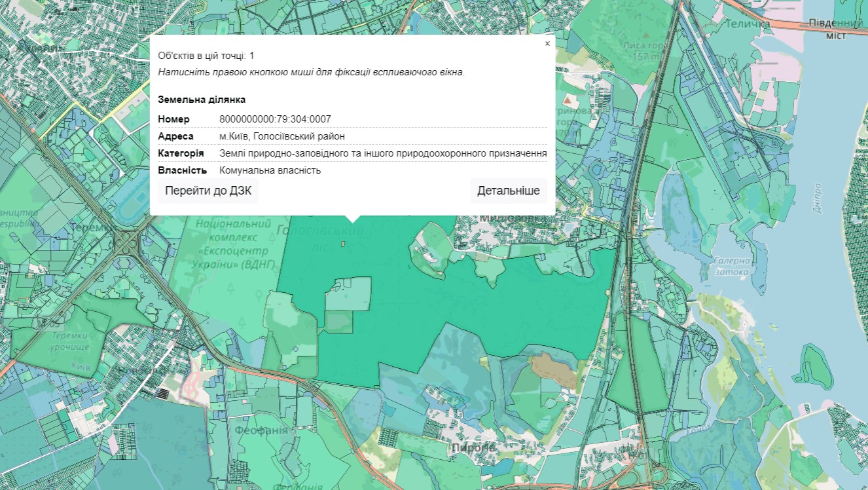Click the small orange marker in Голосіївський ліс

pyautogui.click(x=343, y=244)
